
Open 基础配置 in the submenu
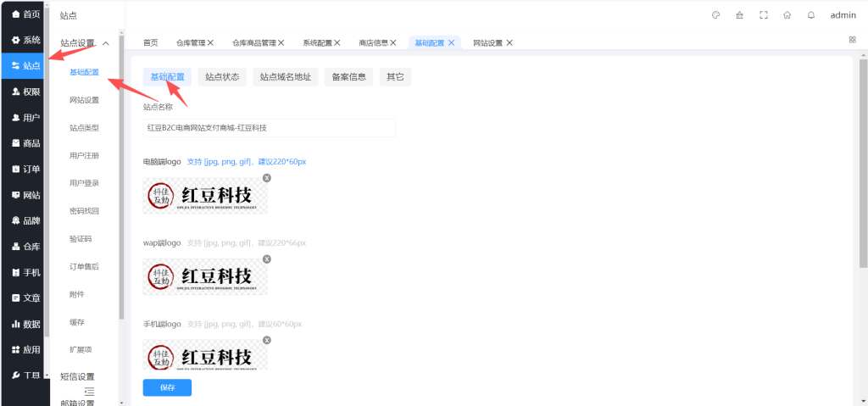click(84, 73)
